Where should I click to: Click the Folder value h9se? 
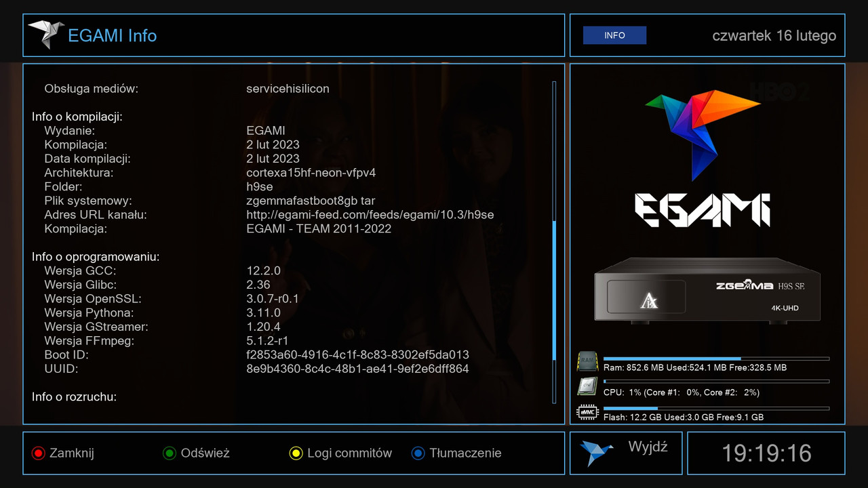tap(260, 186)
